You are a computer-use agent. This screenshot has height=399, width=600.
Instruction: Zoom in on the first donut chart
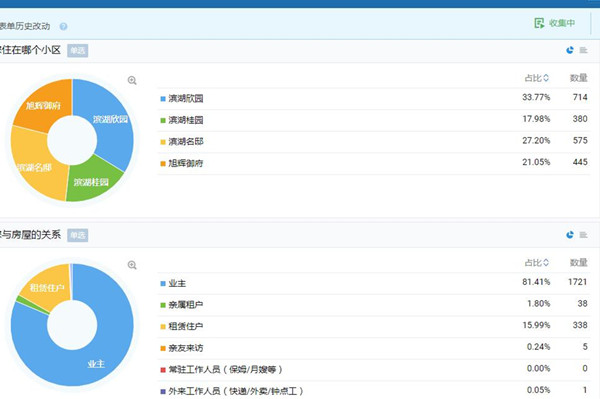(x=132, y=80)
